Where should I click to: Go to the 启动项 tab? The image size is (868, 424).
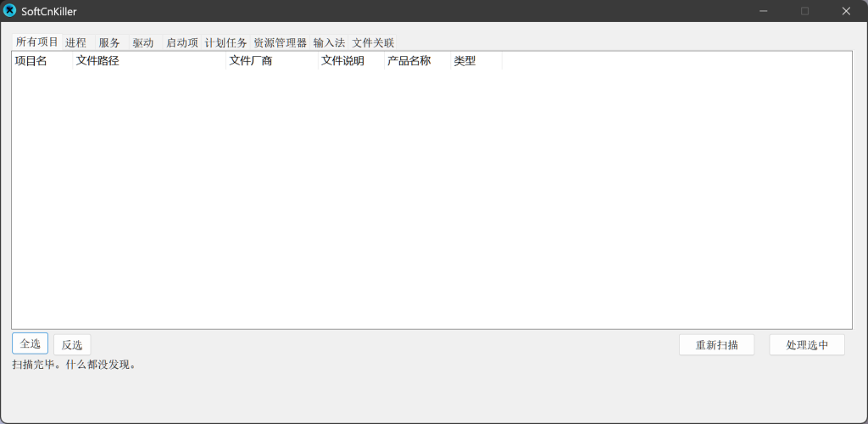[182, 42]
